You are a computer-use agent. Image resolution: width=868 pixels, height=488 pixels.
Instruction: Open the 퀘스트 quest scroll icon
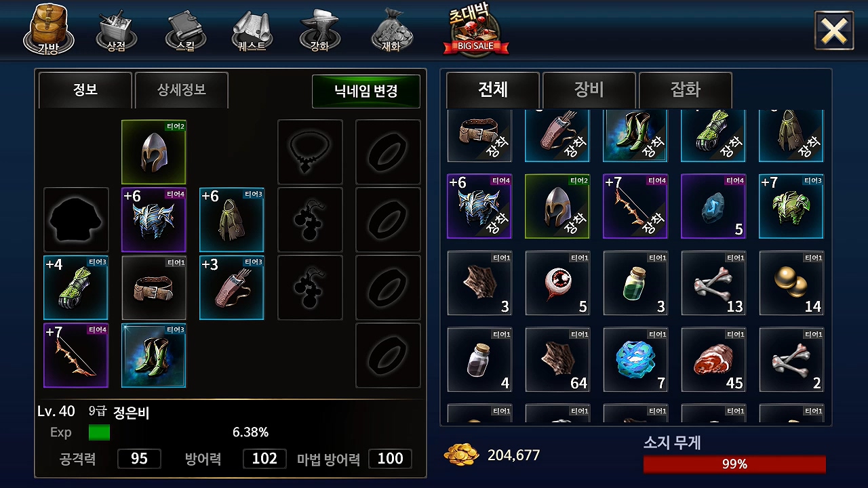pos(252,31)
